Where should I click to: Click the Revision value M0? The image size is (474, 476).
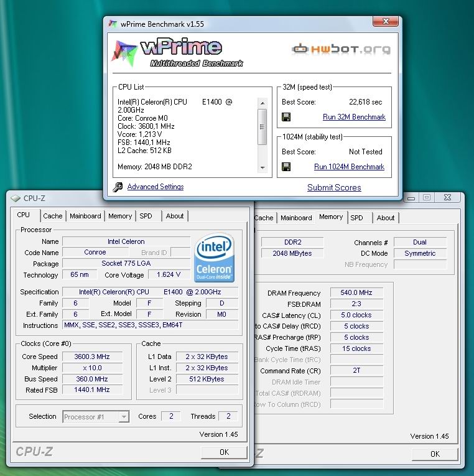click(222, 314)
